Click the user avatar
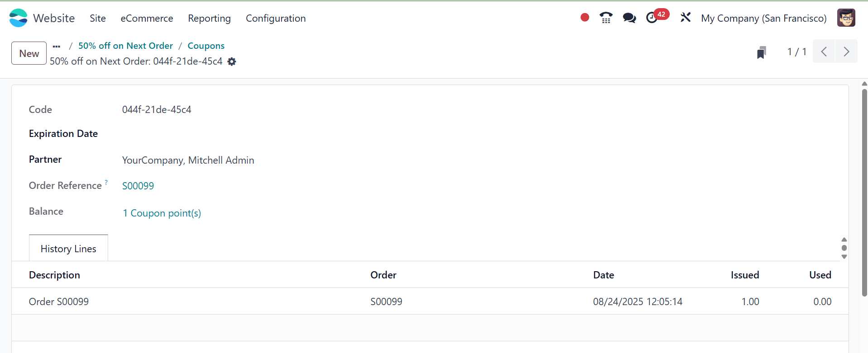 pos(845,18)
